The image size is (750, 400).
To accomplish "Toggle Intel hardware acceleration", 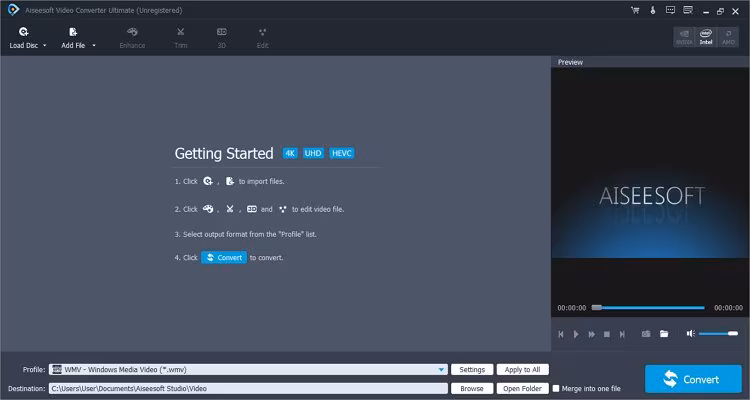I will (706, 37).
